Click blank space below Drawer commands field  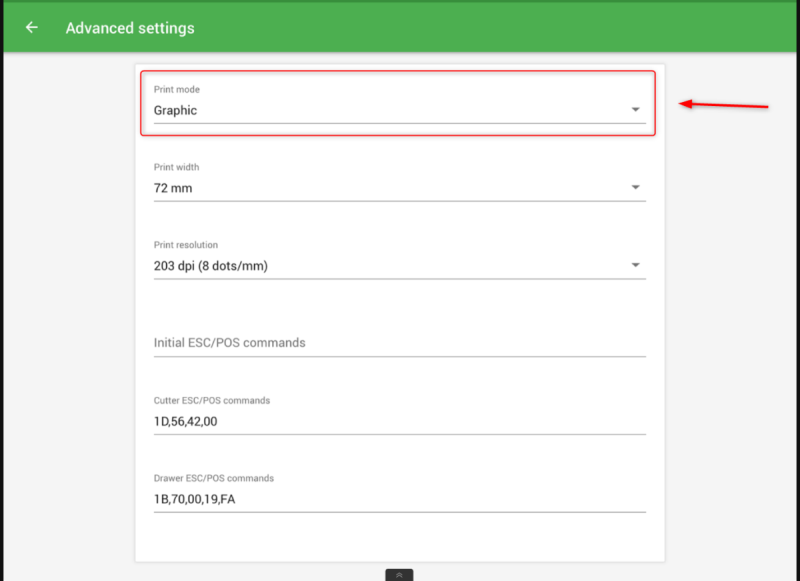click(x=399, y=538)
